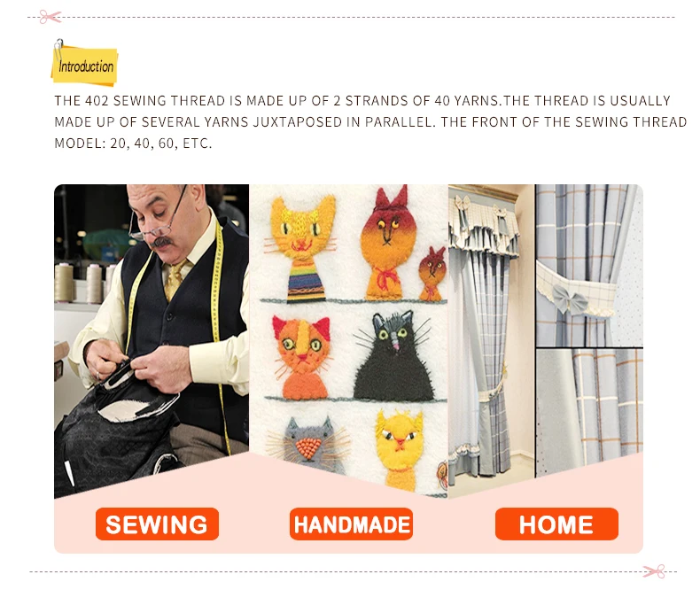This screenshot has height=590, width=700.
Task: Click the pink scissors icon at top left
Action: click(50, 17)
